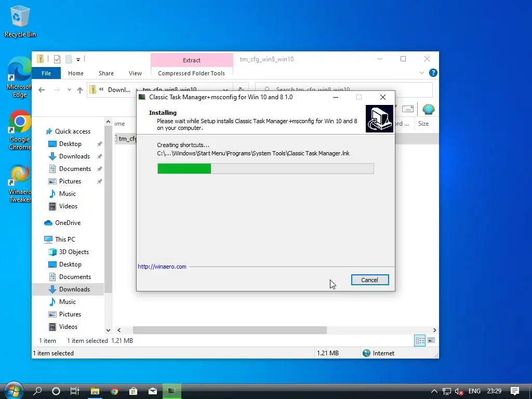Click the New Folder quick access toolbar icon
The height and width of the screenshot is (399, 532).
pyautogui.click(x=69, y=59)
